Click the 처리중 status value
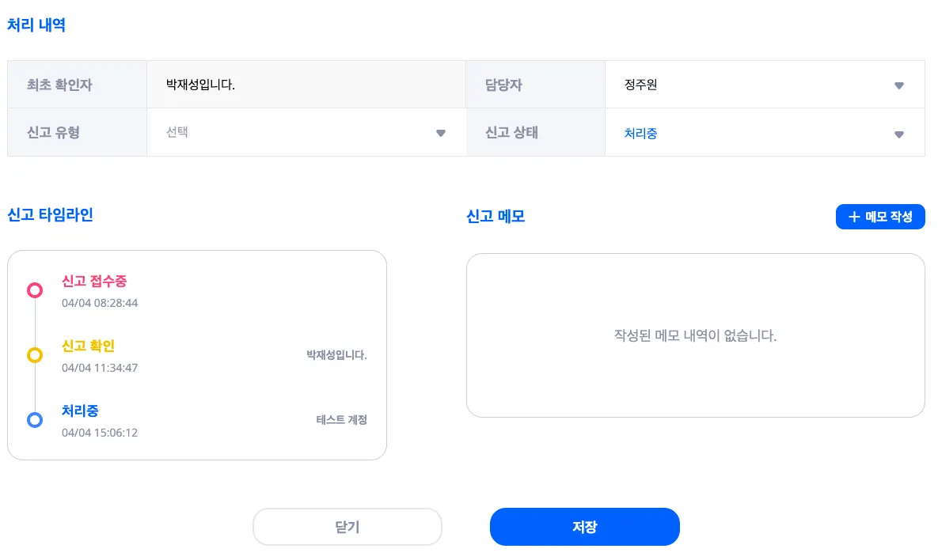 tap(641, 134)
